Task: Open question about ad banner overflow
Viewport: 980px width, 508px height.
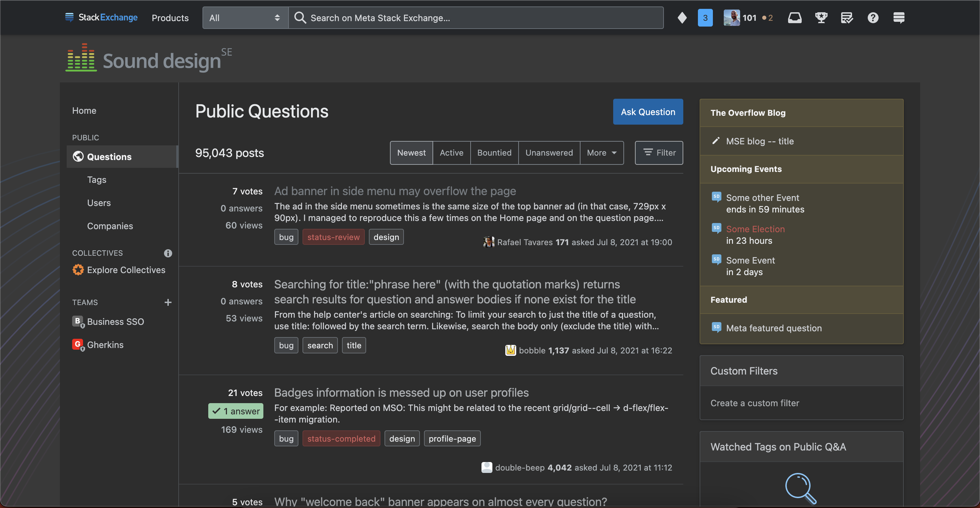Action: pos(395,191)
